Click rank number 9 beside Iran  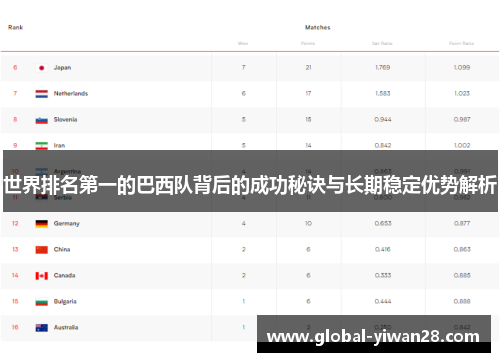15,145
